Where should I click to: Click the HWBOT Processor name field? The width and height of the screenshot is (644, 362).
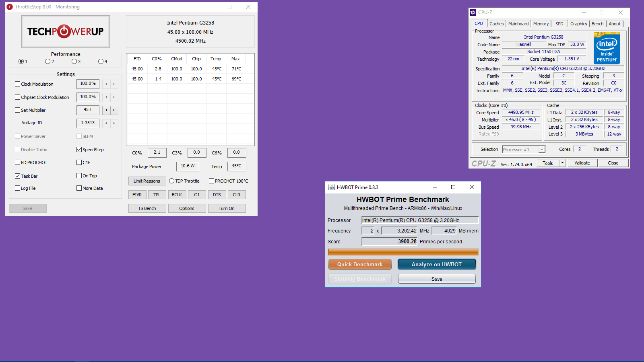point(420,220)
